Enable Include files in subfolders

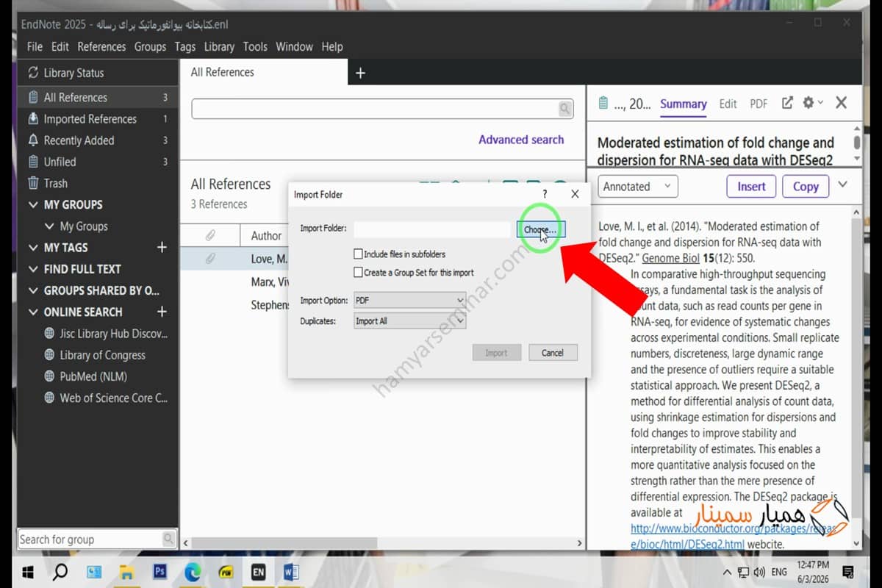358,254
